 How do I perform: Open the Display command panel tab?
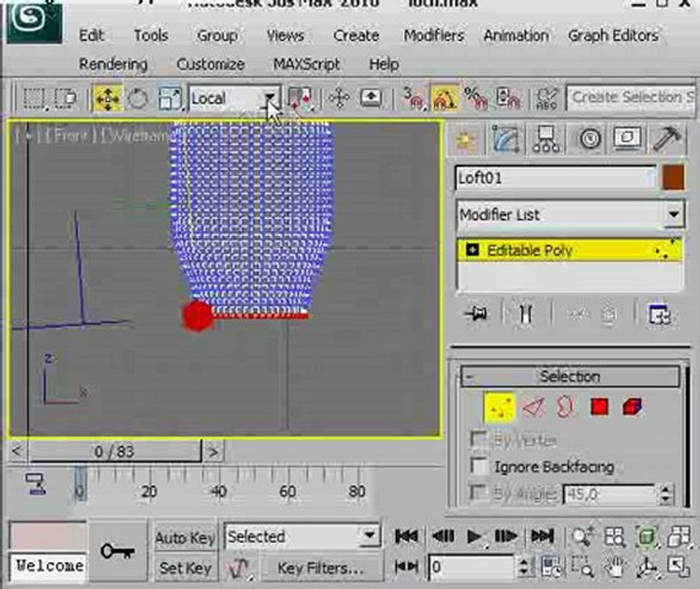point(627,139)
